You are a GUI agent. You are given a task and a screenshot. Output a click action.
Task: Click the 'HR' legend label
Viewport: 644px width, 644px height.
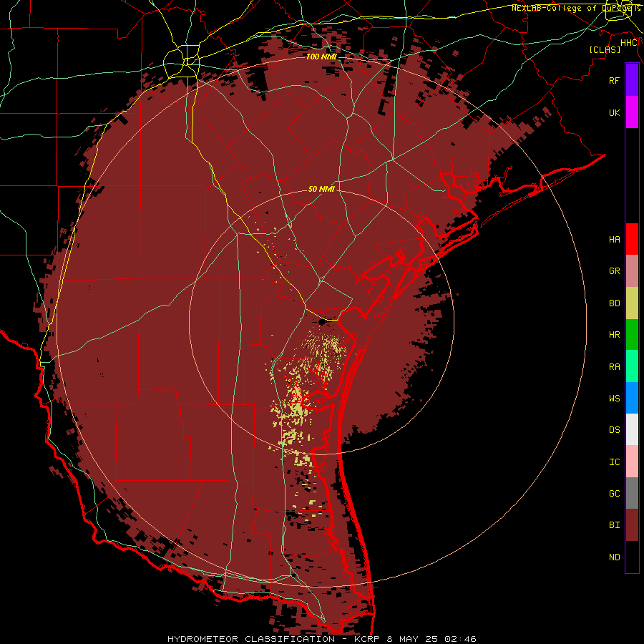[614, 335]
